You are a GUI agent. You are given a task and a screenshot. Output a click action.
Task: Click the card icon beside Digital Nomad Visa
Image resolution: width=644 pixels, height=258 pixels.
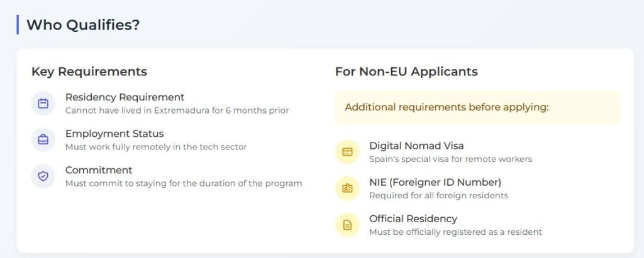click(347, 152)
